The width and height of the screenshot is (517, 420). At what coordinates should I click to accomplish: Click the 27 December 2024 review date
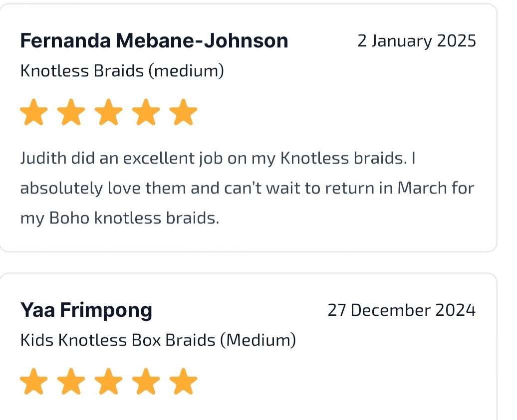[x=402, y=310]
